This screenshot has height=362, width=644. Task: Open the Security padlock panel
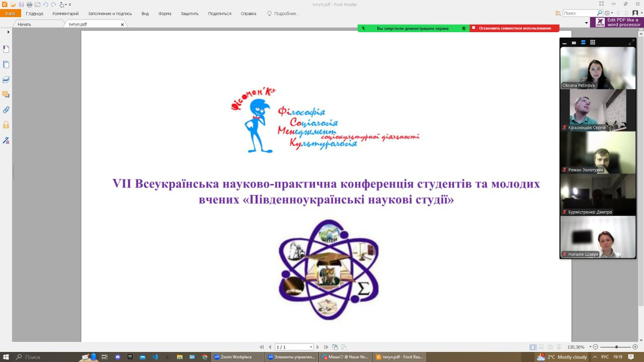point(6,125)
